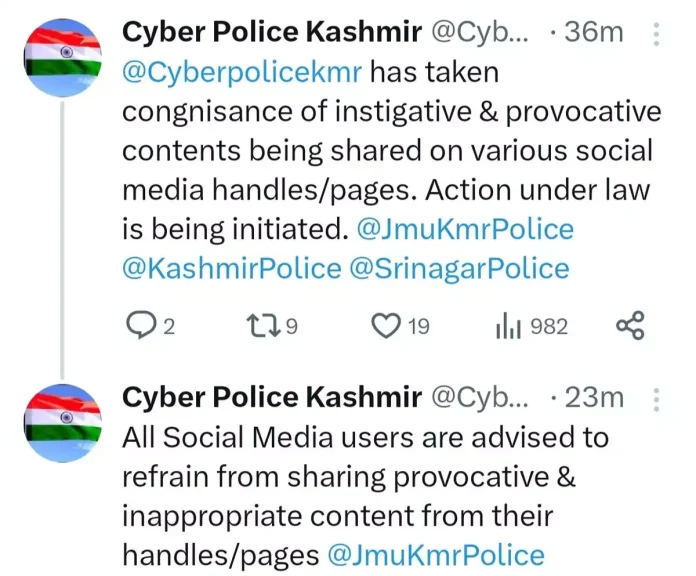The width and height of the screenshot is (696, 576).
Task: Like the first tweet with heart icon
Action: 386,326
